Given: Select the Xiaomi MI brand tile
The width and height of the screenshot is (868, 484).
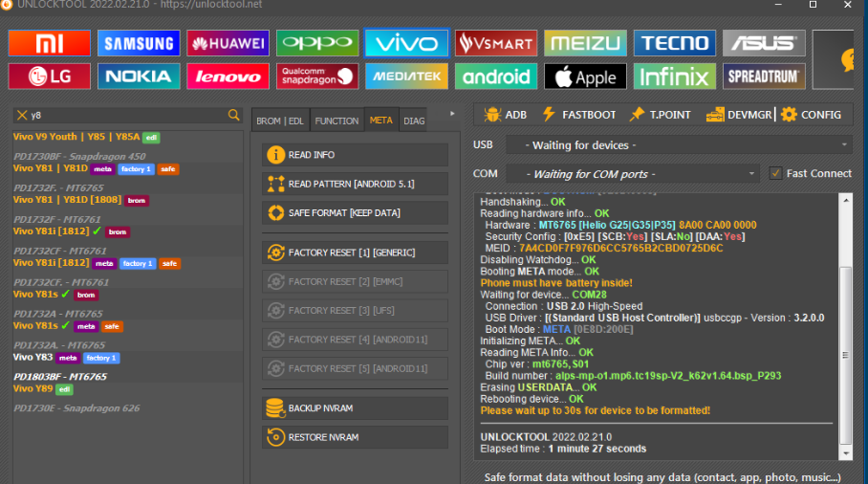Looking at the screenshot, I should point(50,43).
